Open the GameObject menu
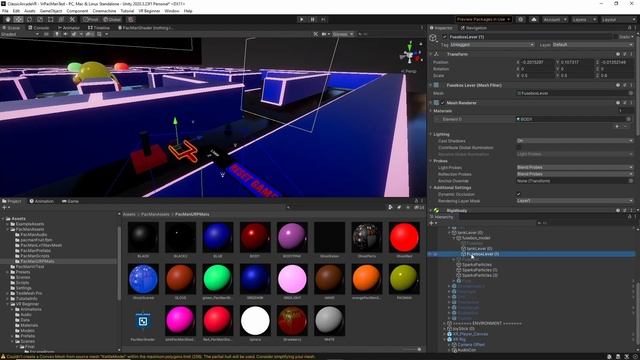This screenshot has height=360, width=640. click(51, 11)
